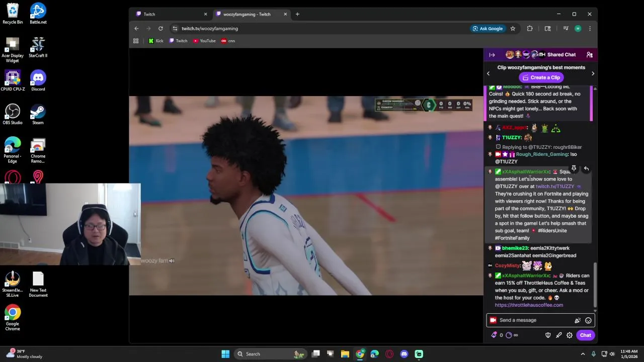Open the throttlehauscoffee.com link in chat
The image size is (644, 362).
click(x=529, y=305)
